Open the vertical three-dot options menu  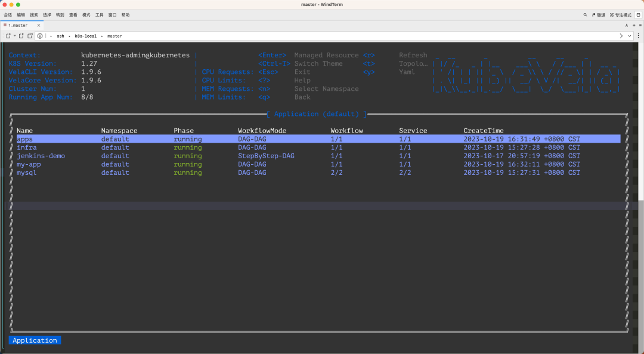pos(638,36)
